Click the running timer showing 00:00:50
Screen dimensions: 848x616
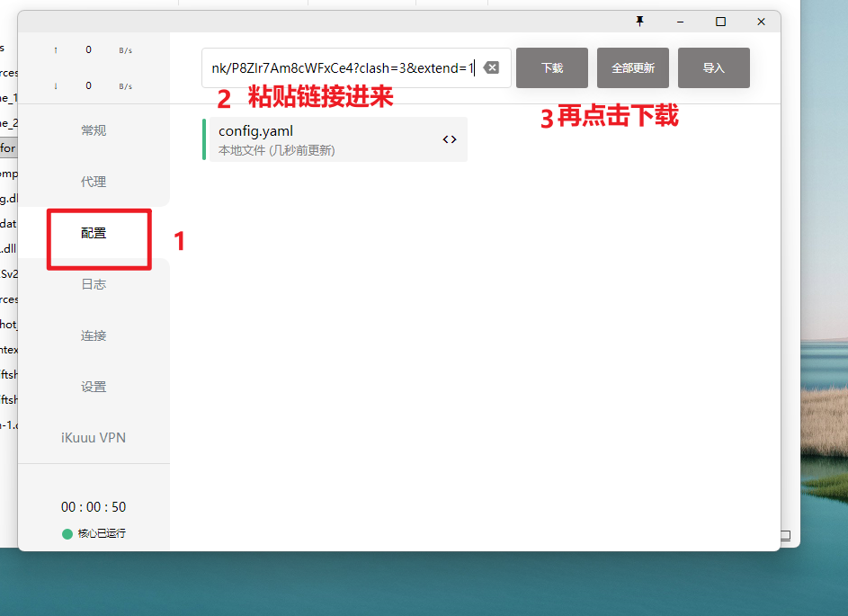[93, 506]
